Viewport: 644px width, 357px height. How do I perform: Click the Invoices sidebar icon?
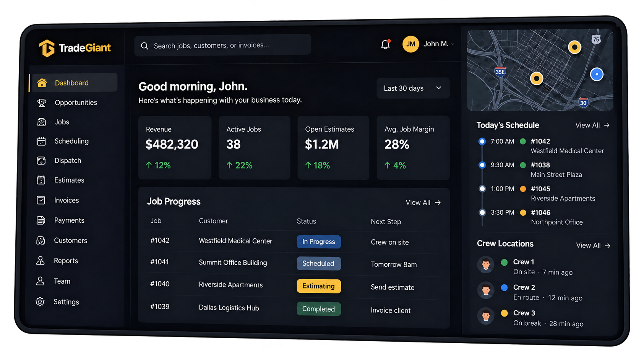click(x=41, y=200)
